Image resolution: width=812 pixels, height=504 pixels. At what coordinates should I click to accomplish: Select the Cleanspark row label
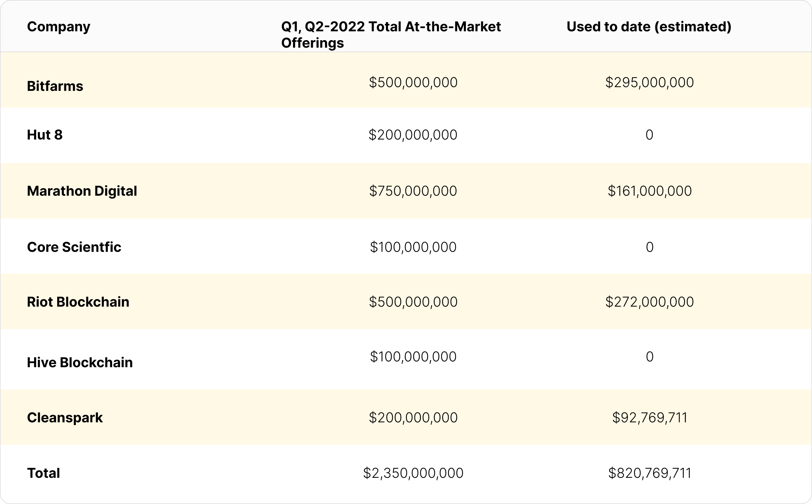65,417
